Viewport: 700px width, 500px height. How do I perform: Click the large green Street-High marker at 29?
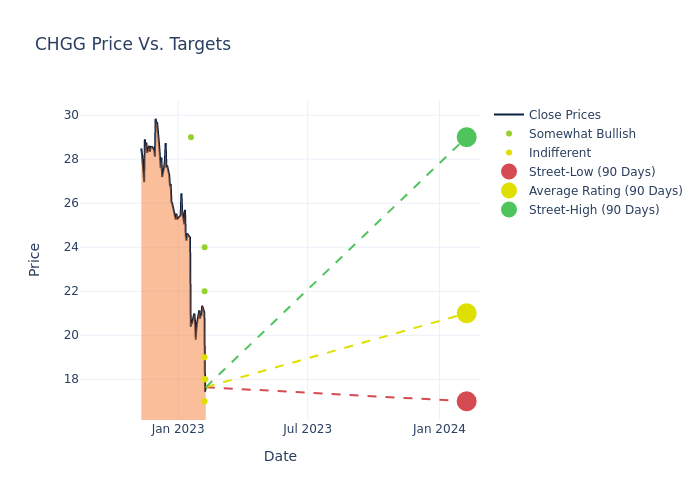(466, 137)
